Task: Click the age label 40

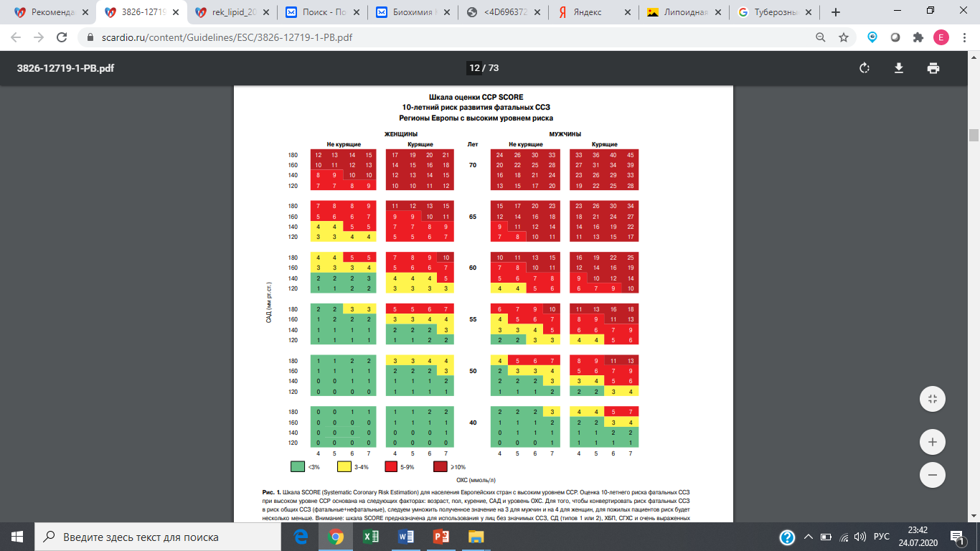Action: point(472,423)
